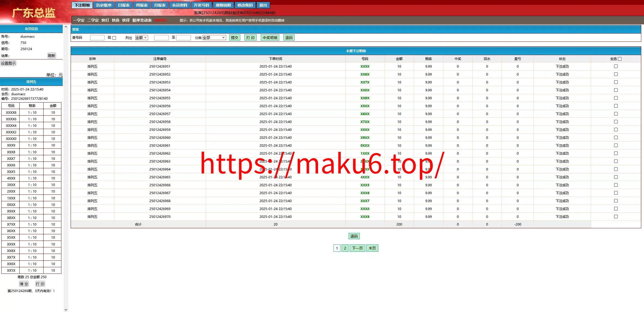Check the row for order 25012426955
This screenshot has width=644, height=312.
616,98
